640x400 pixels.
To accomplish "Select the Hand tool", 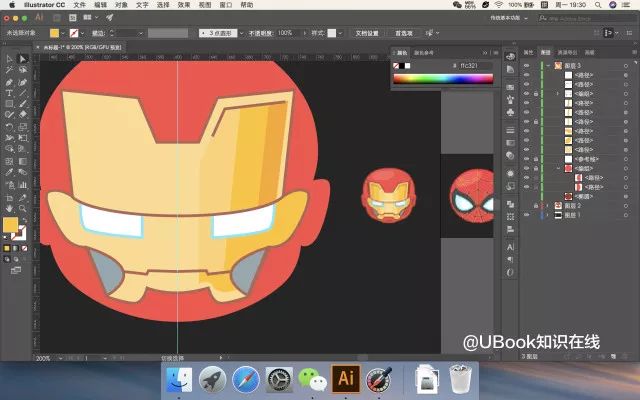I will [9, 209].
